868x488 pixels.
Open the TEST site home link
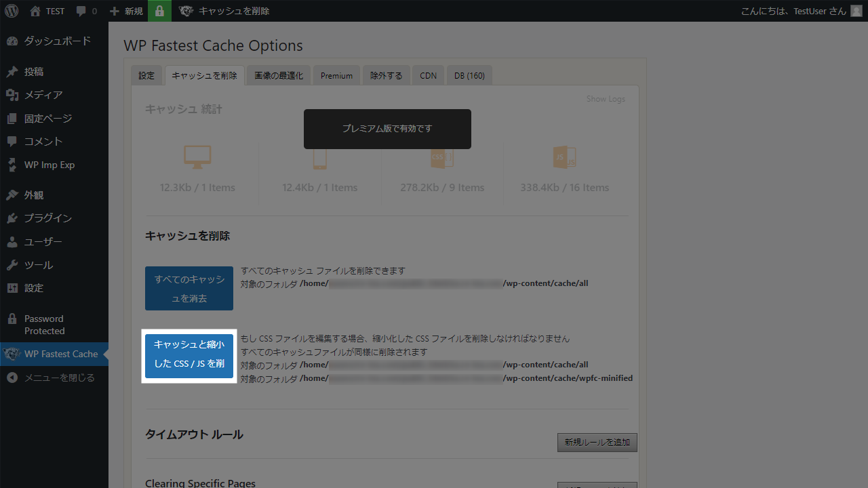coord(47,11)
